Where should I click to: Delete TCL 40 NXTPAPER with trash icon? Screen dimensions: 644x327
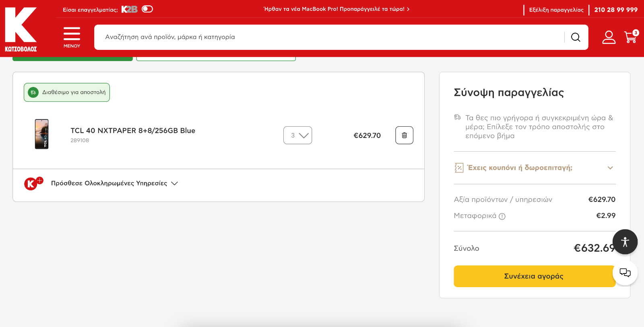(404, 136)
